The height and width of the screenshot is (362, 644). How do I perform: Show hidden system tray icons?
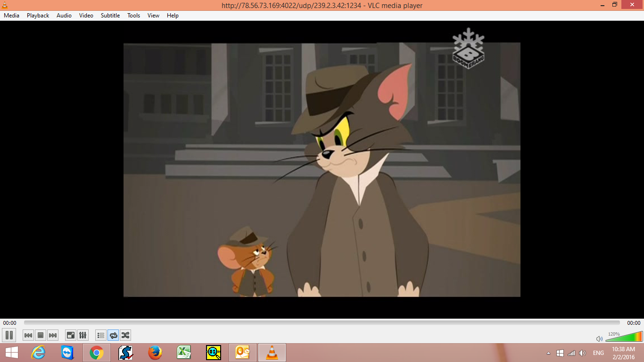[x=548, y=353]
